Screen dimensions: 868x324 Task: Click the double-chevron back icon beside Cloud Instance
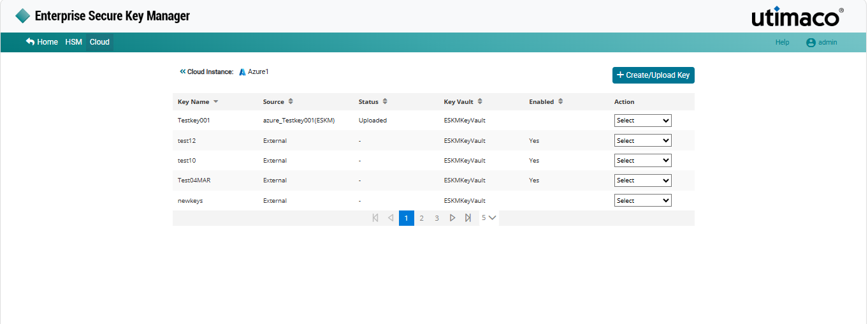(182, 71)
